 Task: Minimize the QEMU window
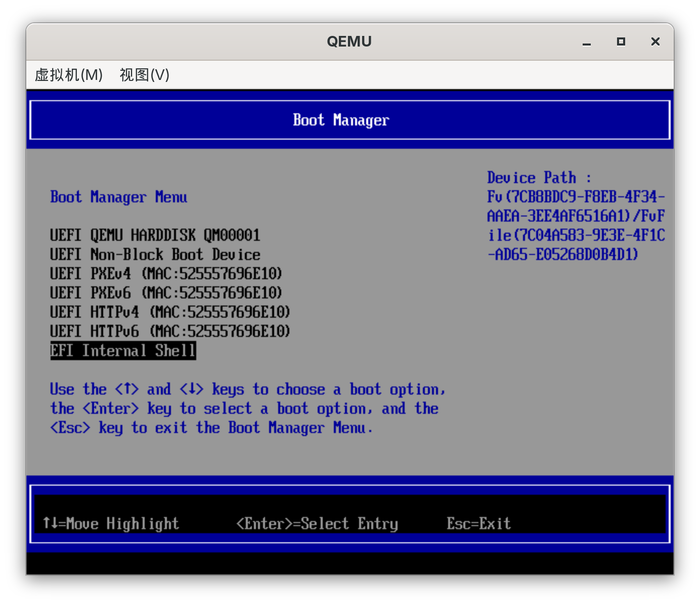tap(587, 42)
